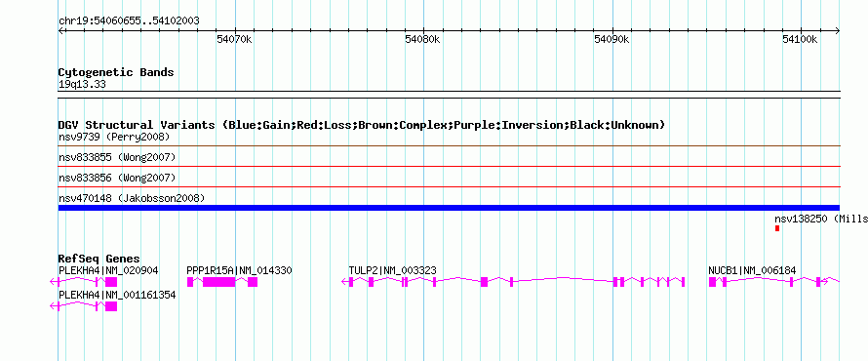The width and height of the screenshot is (868, 361).
Task: Click the 54090k ruler tick label
Action: [x=612, y=39]
